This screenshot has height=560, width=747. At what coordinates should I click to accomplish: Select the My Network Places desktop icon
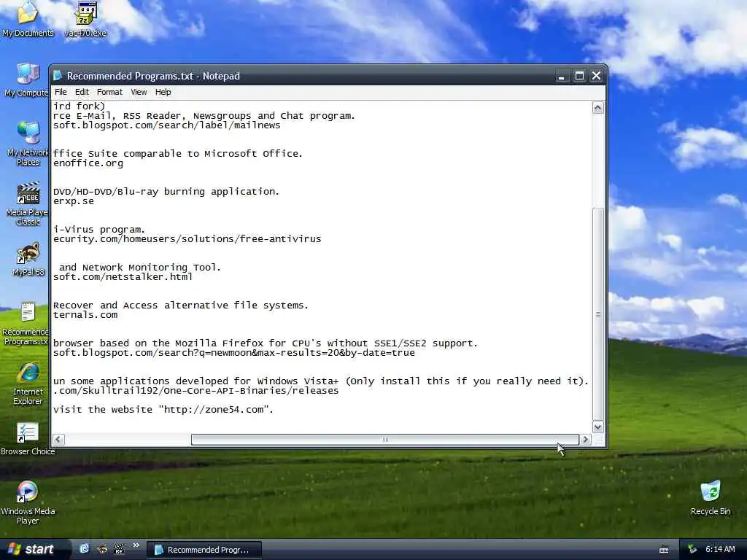28,143
